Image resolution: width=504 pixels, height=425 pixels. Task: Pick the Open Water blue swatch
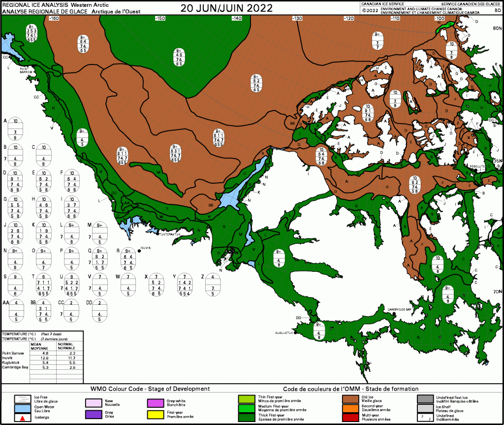[x=22, y=408]
